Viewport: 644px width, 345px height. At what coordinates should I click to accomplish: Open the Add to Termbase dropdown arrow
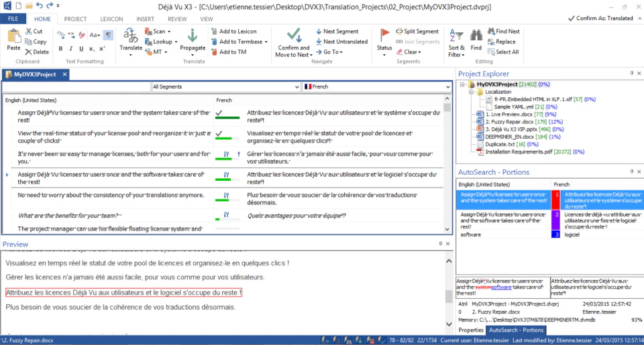point(266,42)
